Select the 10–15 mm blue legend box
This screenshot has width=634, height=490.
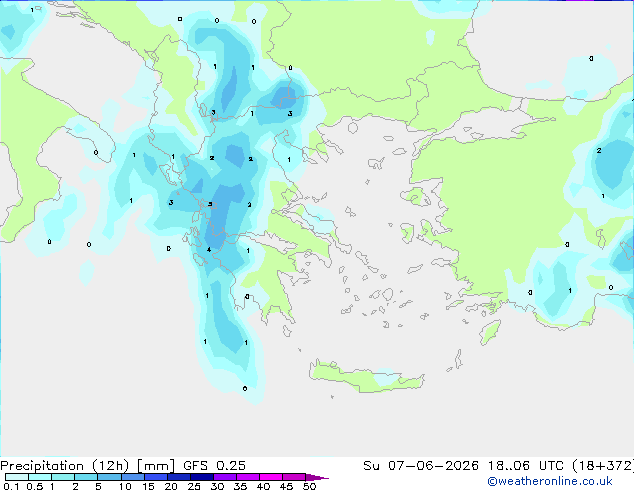[133, 477]
